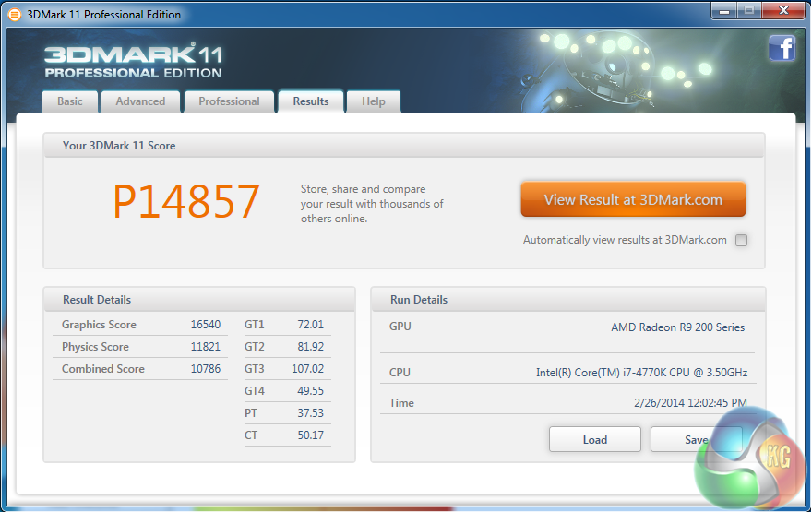The image size is (812, 512).
Task: Click the Run Details panel header
Action: 568,300
